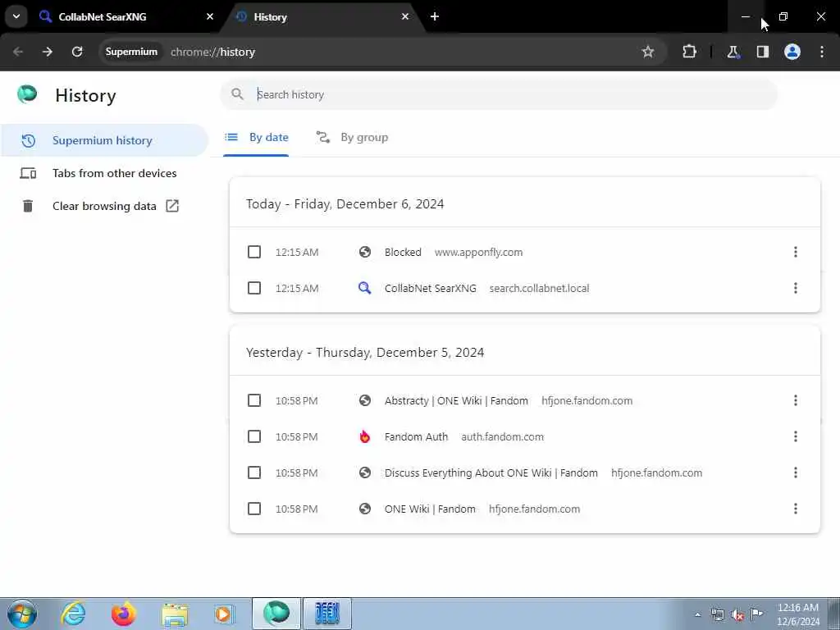Launch Firefox from the taskbar
840x630 pixels.
point(124,614)
